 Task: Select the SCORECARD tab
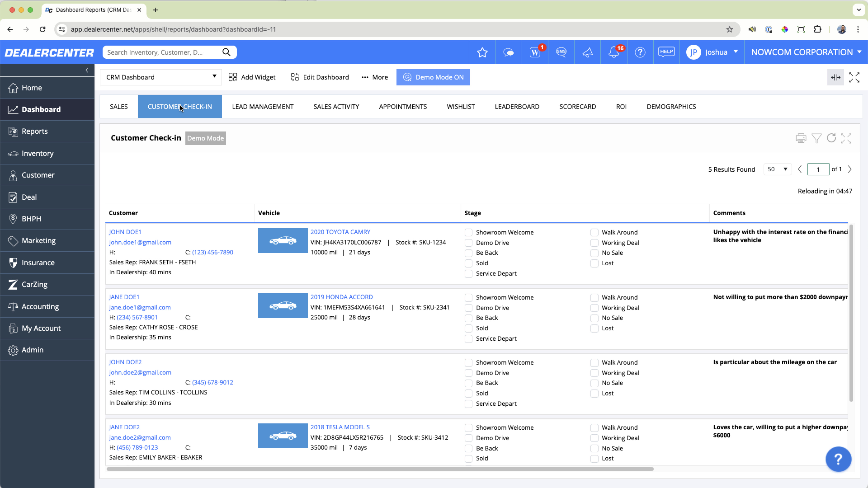tap(578, 107)
